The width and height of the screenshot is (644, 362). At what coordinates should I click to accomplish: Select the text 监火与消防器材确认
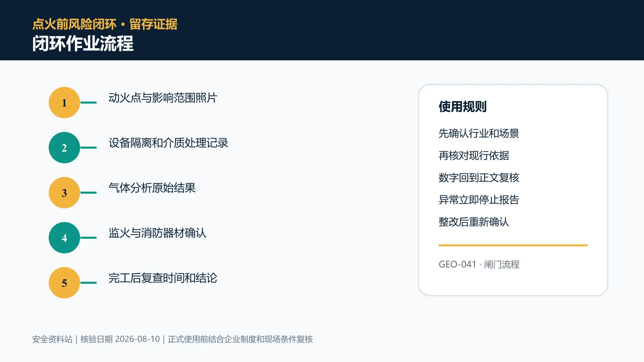pos(157,233)
